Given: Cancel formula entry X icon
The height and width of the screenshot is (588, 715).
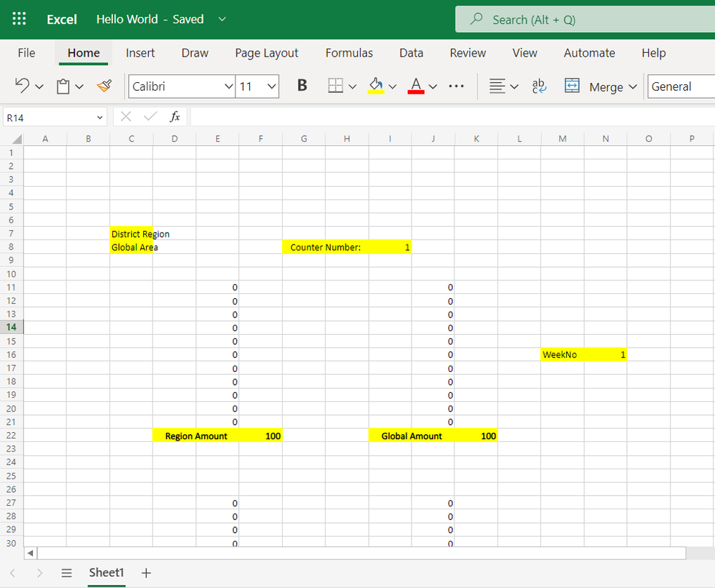Looking at the screenshot, I should coord(126,117).
